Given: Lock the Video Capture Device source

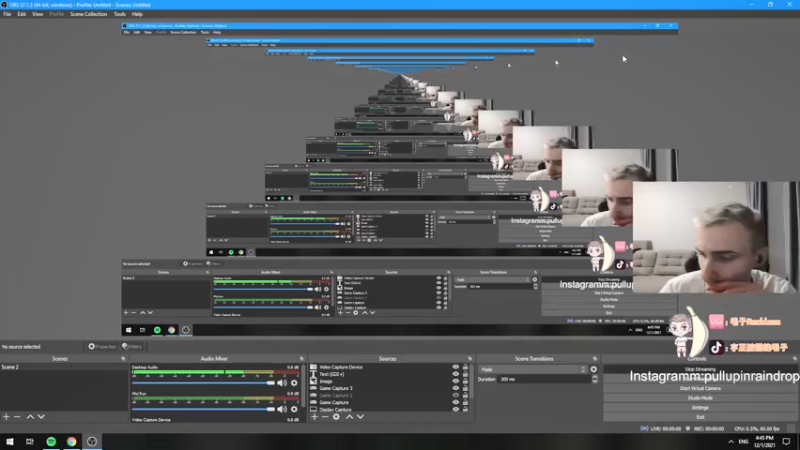Looking at the screenshot, I should (465, 367).
